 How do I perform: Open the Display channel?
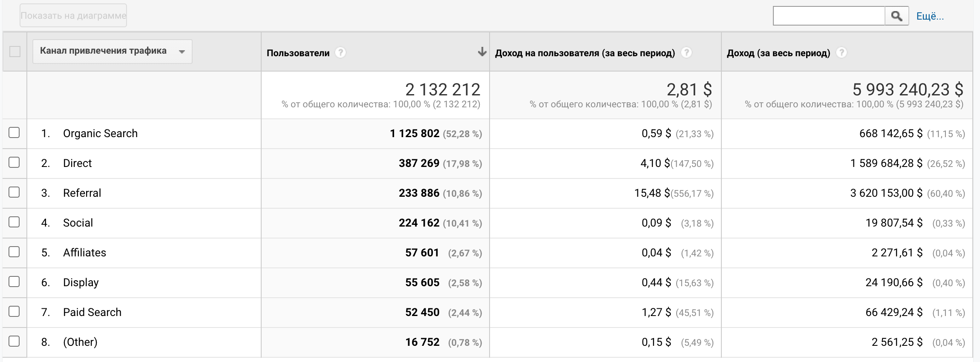(x=81, y=282)
